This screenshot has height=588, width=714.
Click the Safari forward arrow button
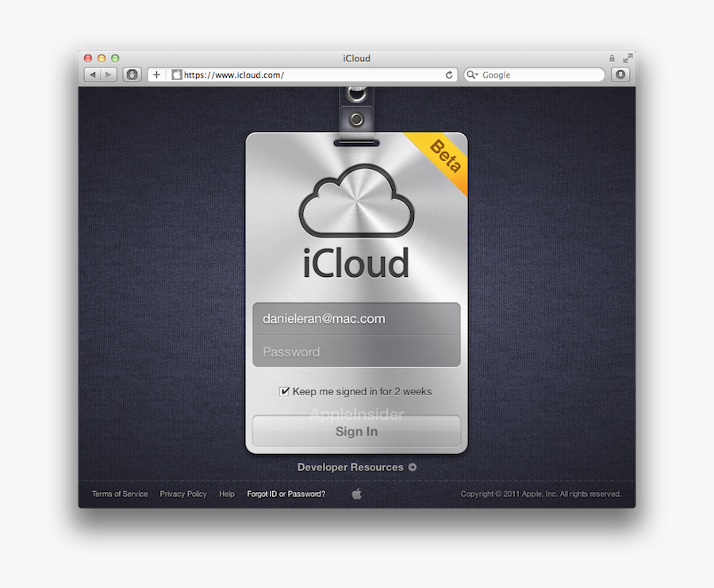pyautogui.click(x=109, y=75)
